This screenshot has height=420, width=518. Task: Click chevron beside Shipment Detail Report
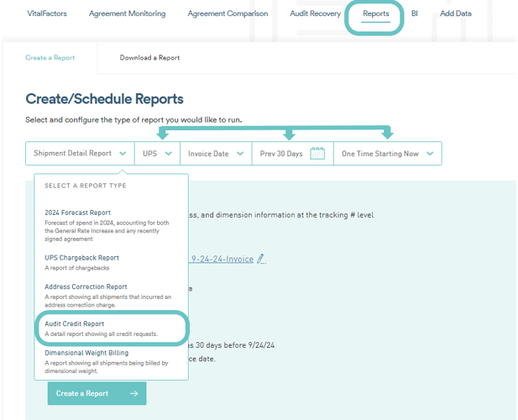point(123,154)
